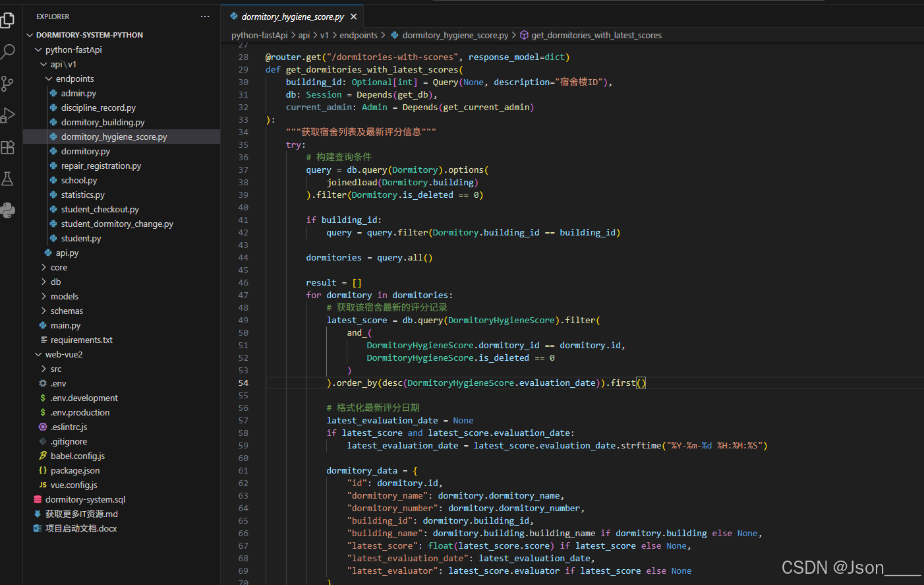Viewport: 924px width, 585px height.
Task: Switch to dormitory_hygiene_score.py editor tab
Action: (x=293, y=16)
